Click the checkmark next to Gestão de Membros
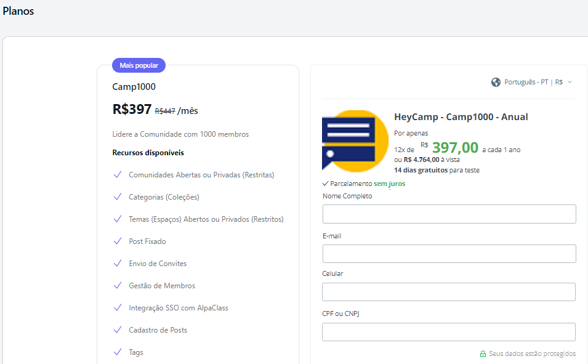 (x=118, y=285)
